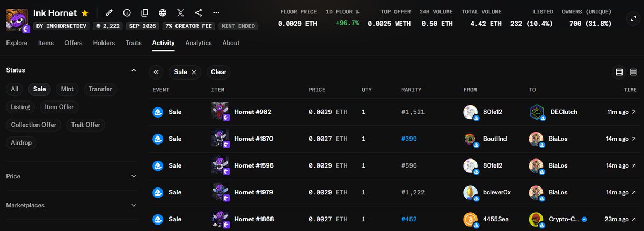
Task: Expand the Price filter section
Action: point(134,176)
